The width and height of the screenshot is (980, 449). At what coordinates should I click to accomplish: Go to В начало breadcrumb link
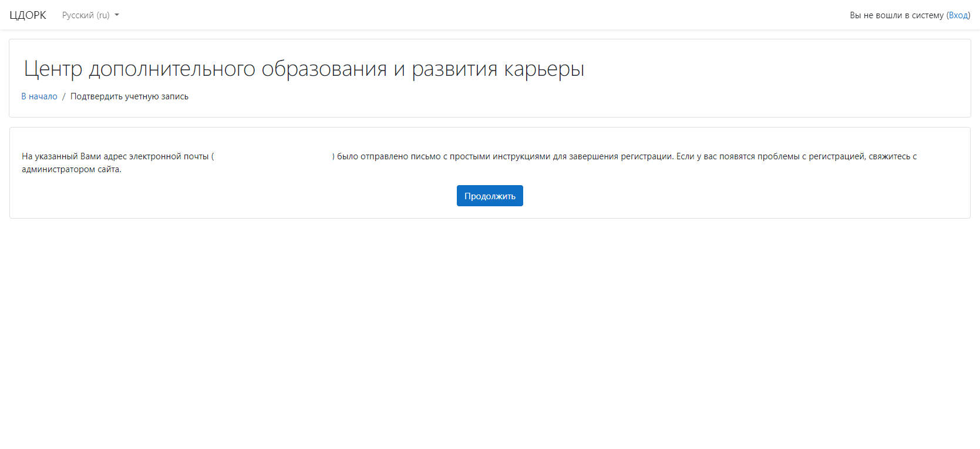tap(39, 96)
